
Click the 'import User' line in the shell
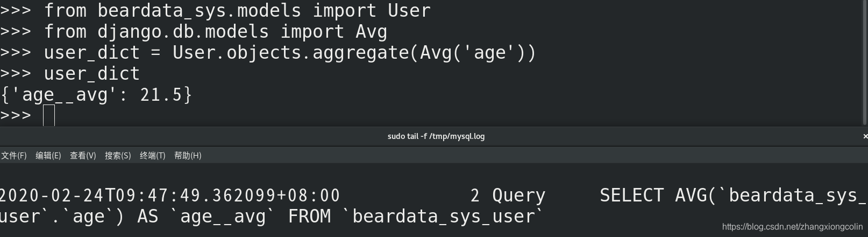point(215,10)
